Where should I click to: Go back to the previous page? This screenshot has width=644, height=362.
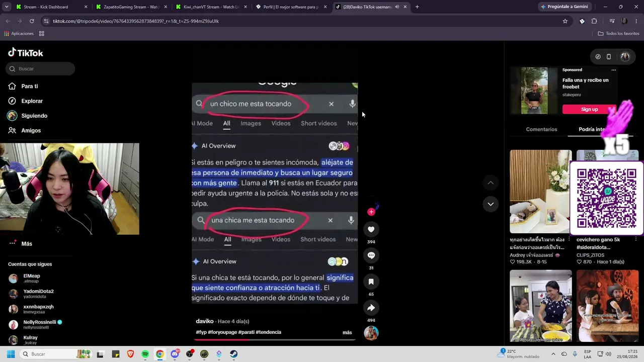click(x=8, y=21)
